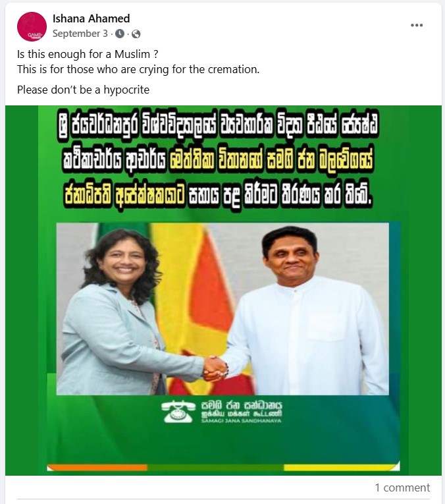Click the Ishana Ahamed name link
The height and width of the screenshot is (504, 445).
[92, 18]
